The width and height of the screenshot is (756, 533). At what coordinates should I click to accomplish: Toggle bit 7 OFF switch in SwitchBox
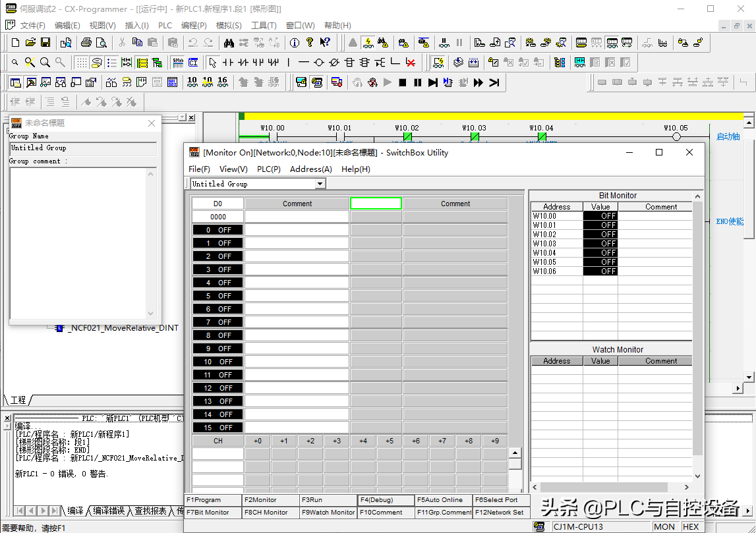(218, 322)
